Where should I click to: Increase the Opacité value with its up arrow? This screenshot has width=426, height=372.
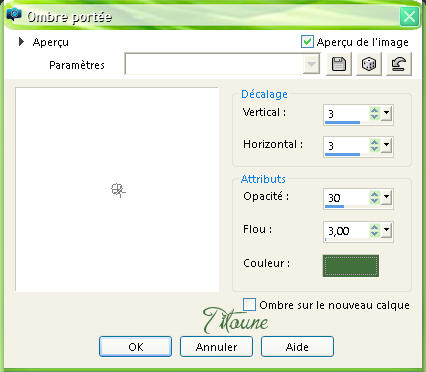click(x=374, y=195)
